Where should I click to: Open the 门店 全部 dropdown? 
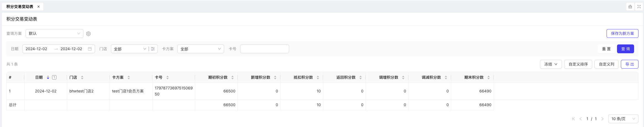(x=130, y=49)
